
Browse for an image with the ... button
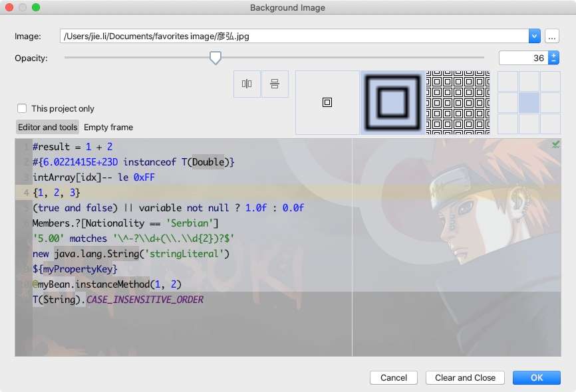552,37
